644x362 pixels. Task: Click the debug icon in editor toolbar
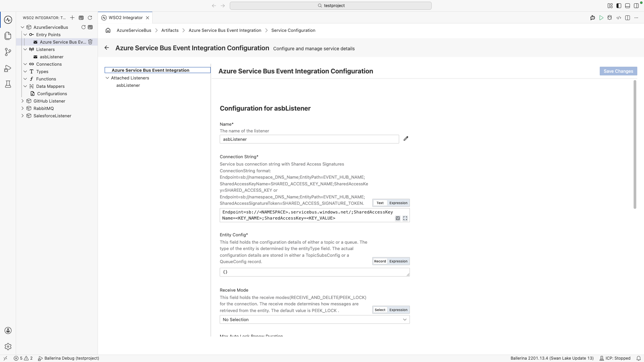coord(610,18)
